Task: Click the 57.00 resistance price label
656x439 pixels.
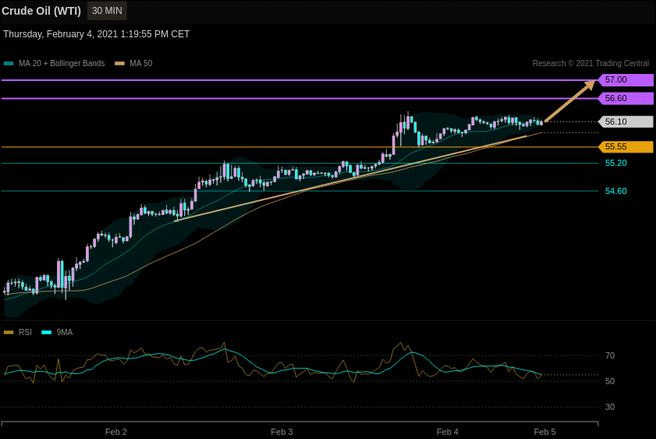Action: (625, 80)
